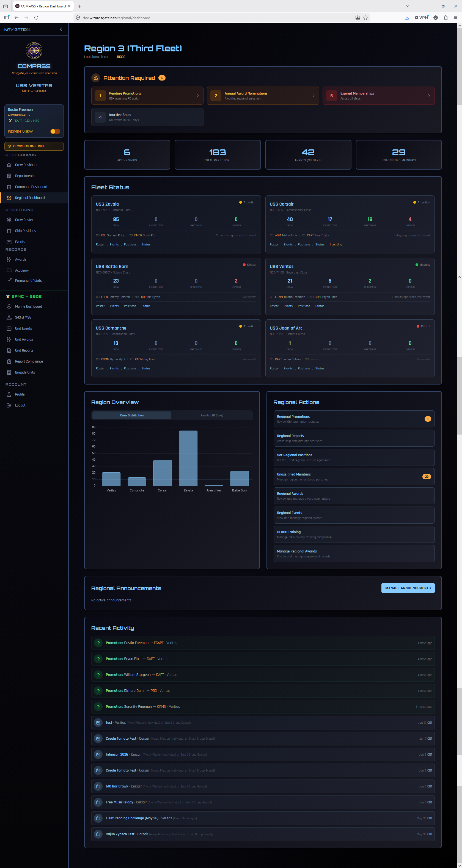
Task: Open Regional Reports action
Action: point(354,438)
